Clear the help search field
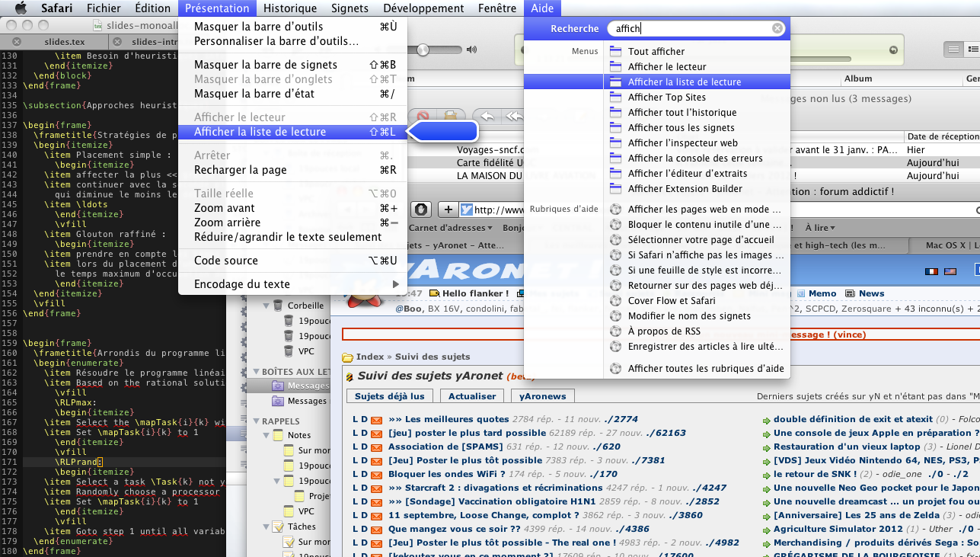Screen dimensions: 980x557 point(777,28)
